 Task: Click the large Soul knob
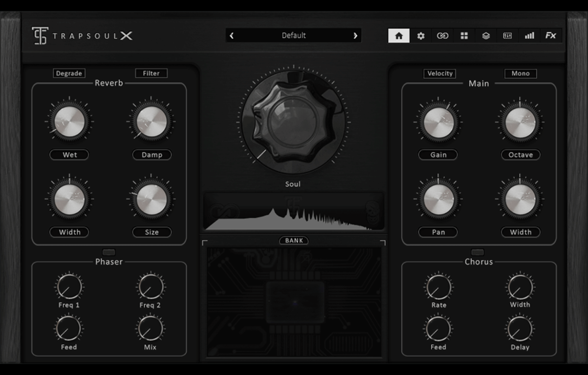[x=293, y=122]
